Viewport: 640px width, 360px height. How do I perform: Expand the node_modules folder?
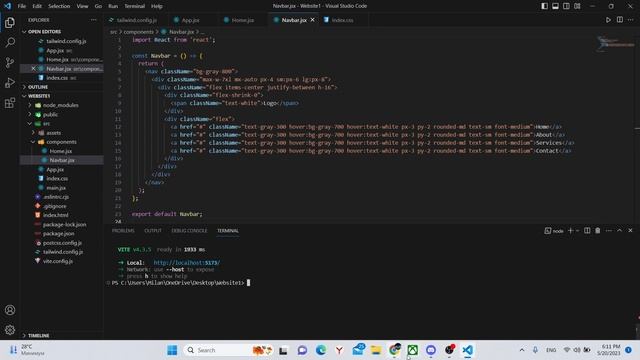pos(61,105)
